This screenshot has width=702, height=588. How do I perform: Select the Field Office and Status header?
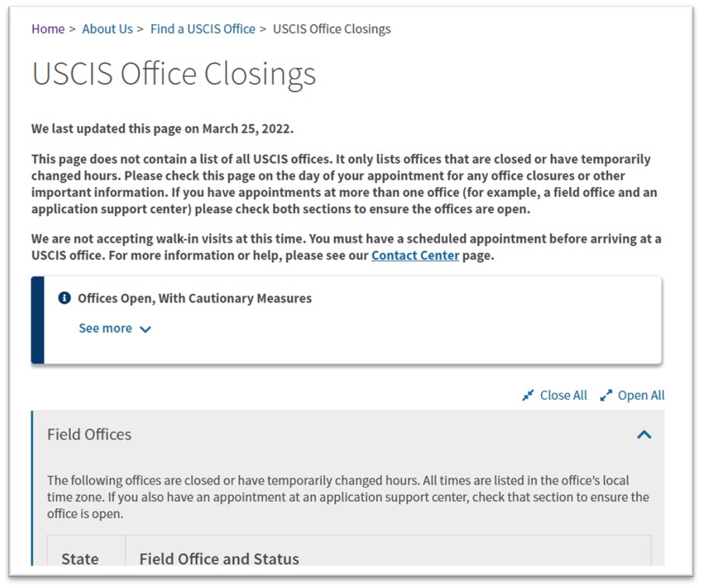tap(219, 558)
